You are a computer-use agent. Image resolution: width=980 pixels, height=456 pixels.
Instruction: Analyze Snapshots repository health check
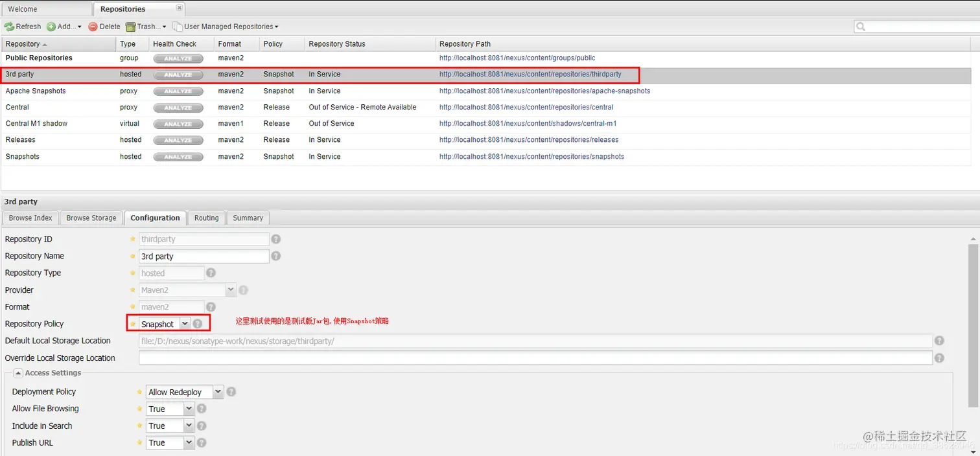tap(178, 157)
